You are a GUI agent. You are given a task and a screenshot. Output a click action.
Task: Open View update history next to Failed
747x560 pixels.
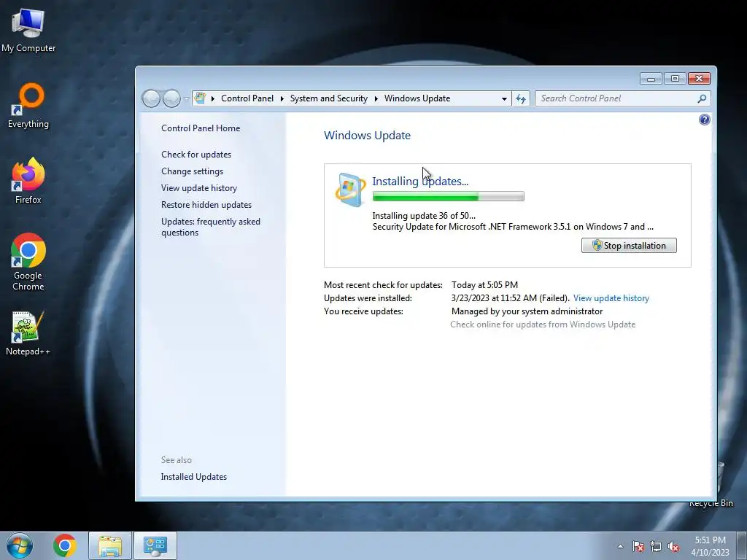point(611,298)
